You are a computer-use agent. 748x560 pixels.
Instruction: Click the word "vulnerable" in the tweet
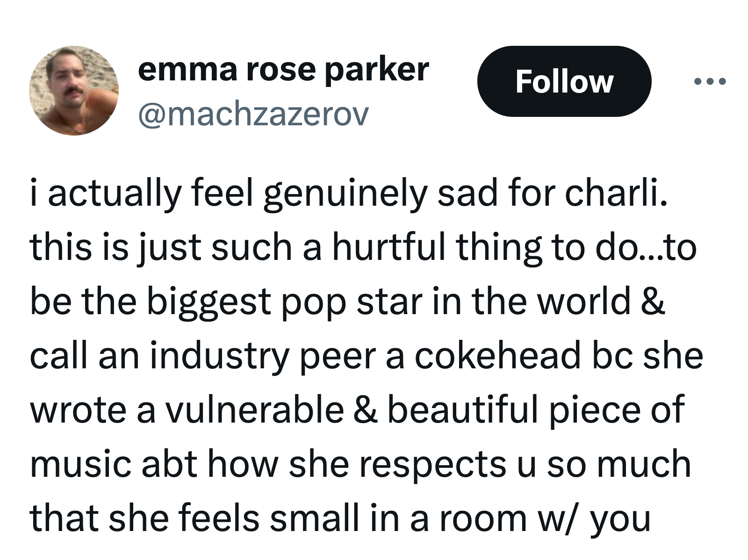click(x=255, y=410)
